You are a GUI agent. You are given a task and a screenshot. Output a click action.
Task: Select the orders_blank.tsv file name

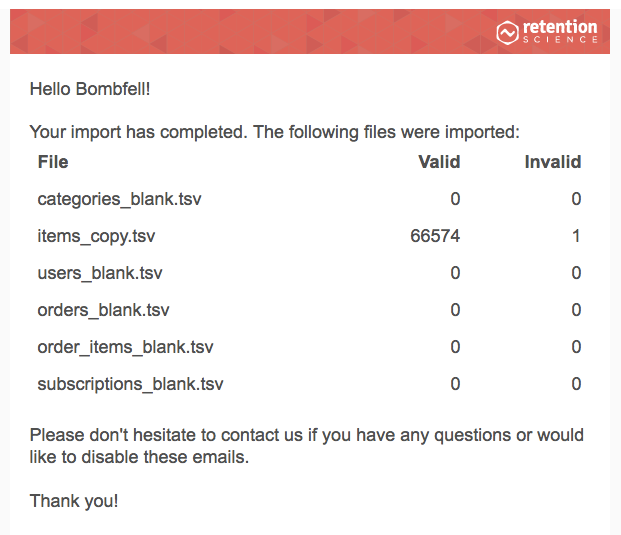(103, 310)
